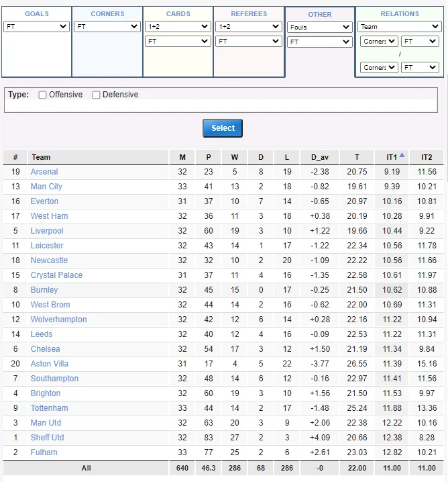Viewport: 448px width, 482px height.
Task: Sort table by D_av column header
Action: tap(320, 157)
